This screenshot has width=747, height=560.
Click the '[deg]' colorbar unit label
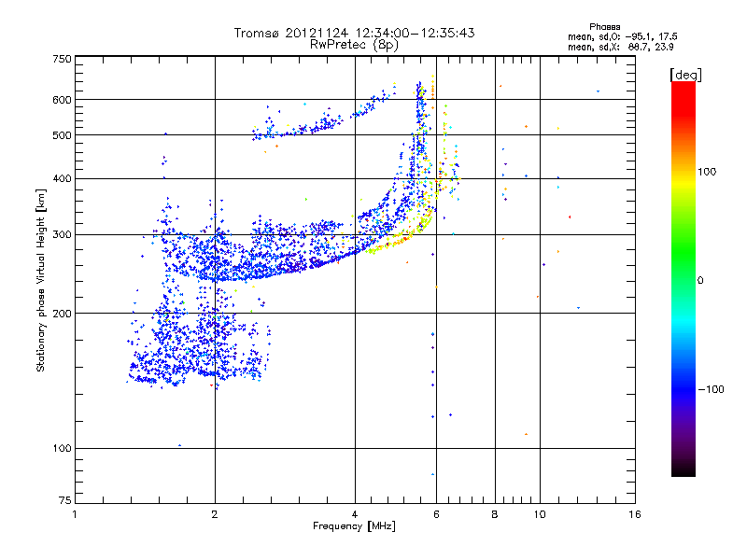[685, 75]
